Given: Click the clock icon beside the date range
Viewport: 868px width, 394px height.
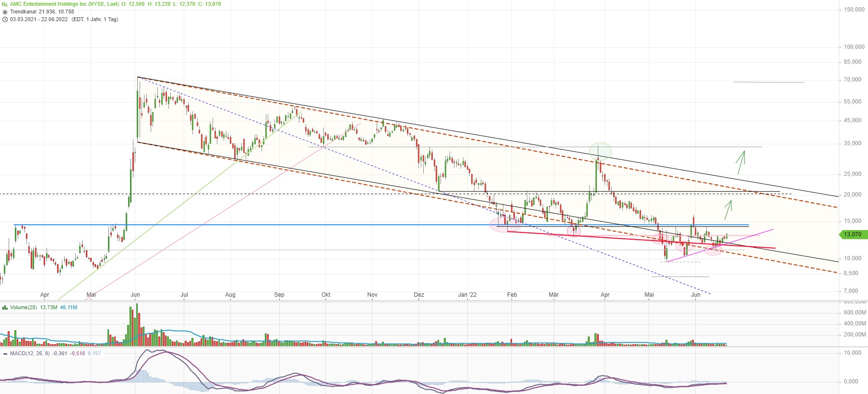Looking at the screenshot, I should (x=5, y=19).
